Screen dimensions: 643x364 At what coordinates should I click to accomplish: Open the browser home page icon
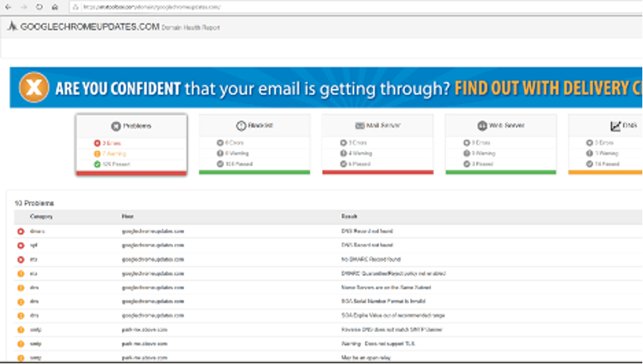tap(55, 7)
